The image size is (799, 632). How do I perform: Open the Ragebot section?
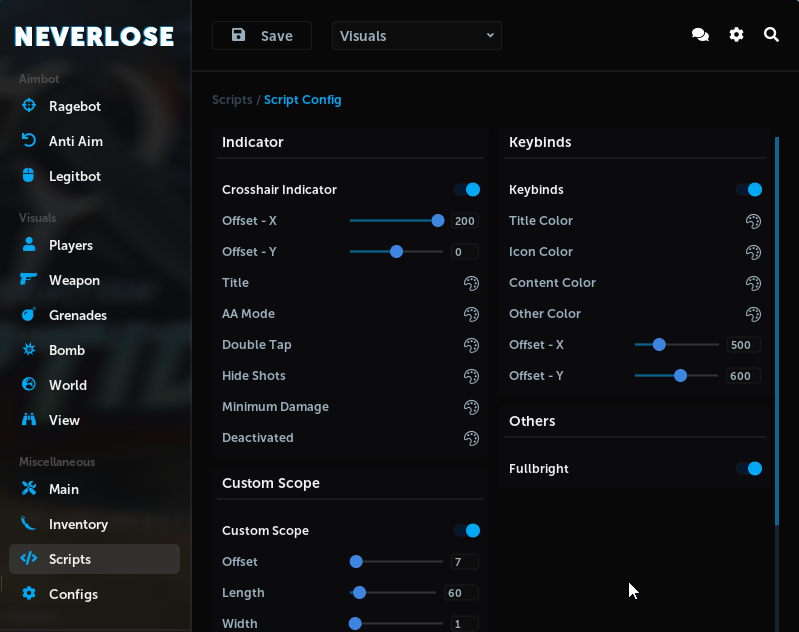[75, 107]
